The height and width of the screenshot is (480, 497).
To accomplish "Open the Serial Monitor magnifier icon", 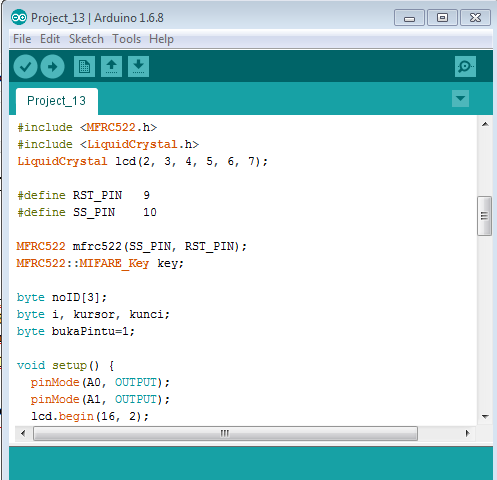I will point(465,66).
